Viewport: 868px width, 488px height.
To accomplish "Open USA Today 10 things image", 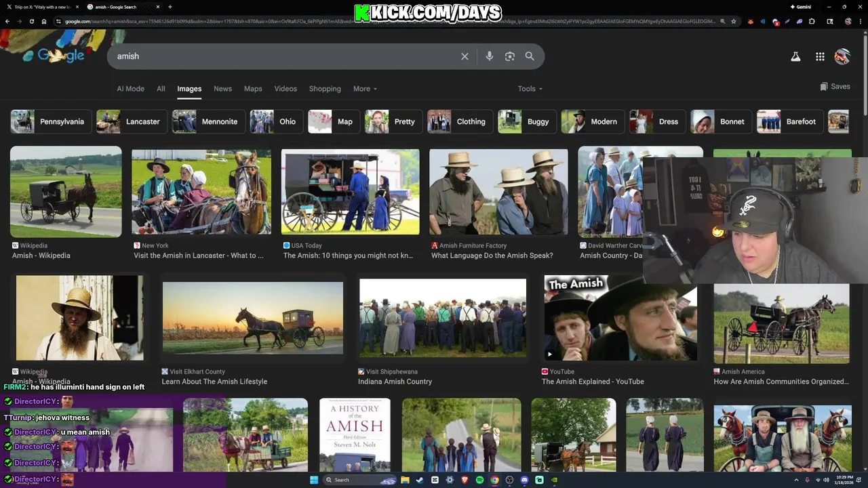I will [351, 192].
